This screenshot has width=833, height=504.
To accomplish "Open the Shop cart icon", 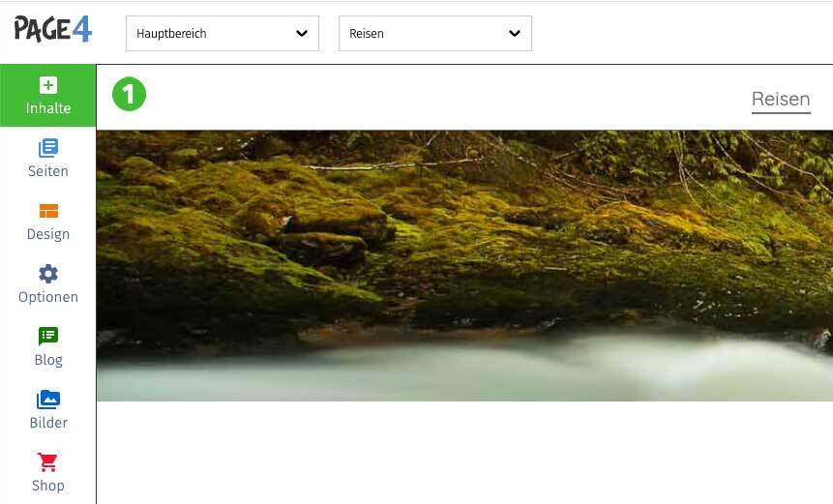I will point(47,462).
